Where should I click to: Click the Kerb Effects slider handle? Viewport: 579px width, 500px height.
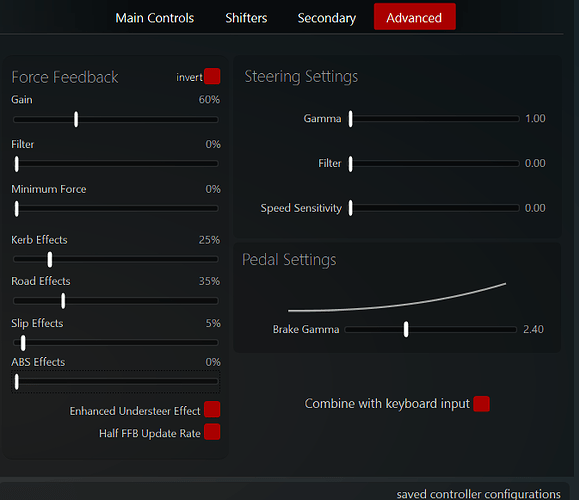point(50,260)
